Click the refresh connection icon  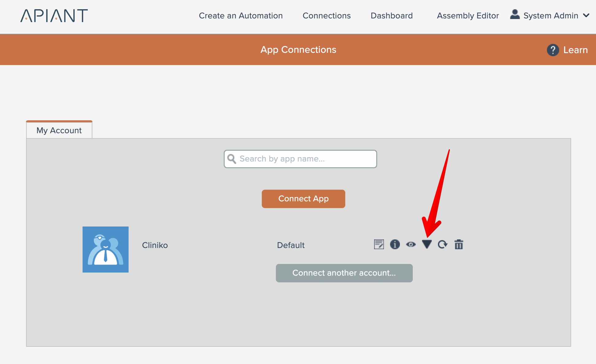[443, 244]
